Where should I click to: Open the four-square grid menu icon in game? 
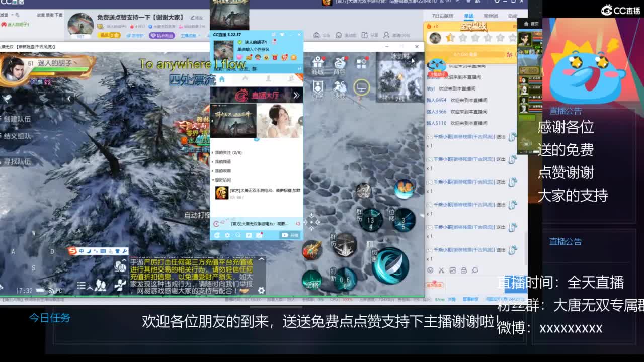362,63
